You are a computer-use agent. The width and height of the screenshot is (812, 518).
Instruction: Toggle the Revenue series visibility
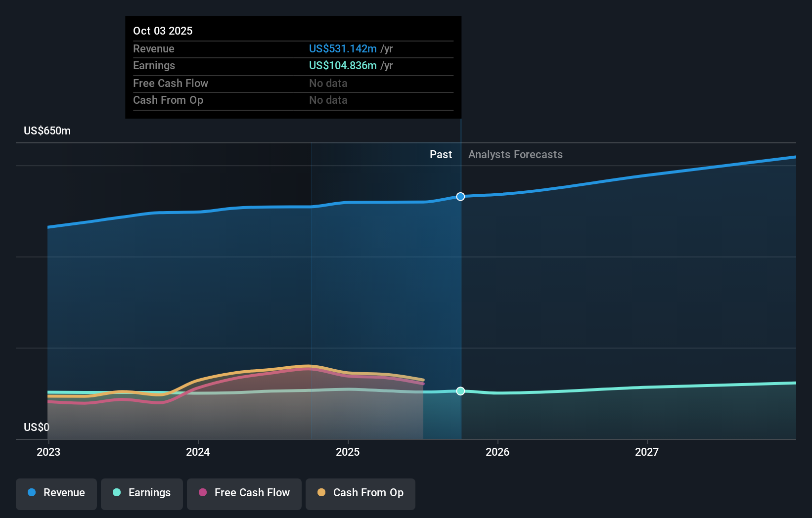[56, 493]
